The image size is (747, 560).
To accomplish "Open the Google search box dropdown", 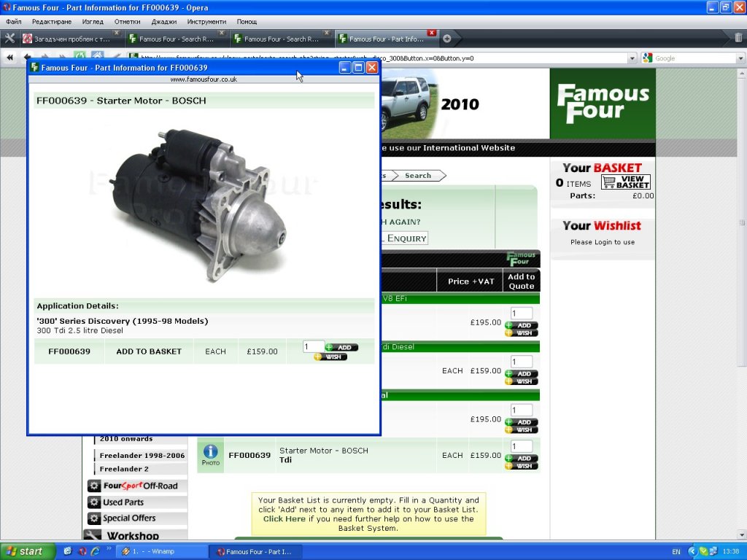I will coord(741,58).
